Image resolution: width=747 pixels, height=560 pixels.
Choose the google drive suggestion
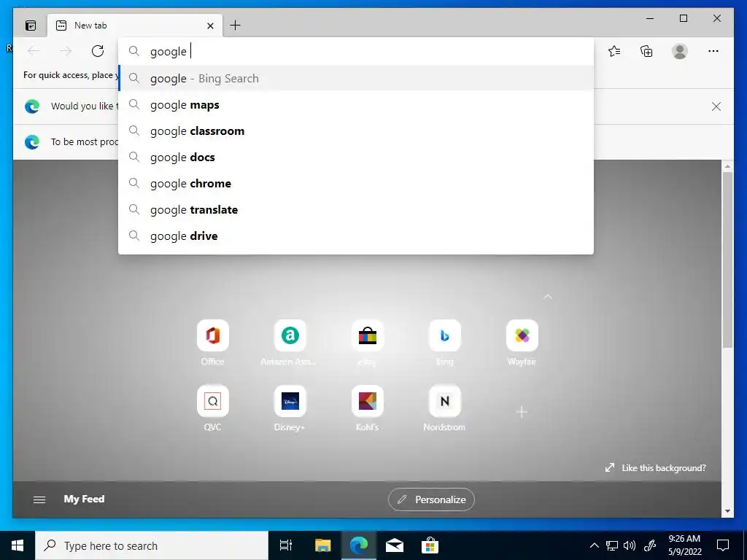[356, 236]
